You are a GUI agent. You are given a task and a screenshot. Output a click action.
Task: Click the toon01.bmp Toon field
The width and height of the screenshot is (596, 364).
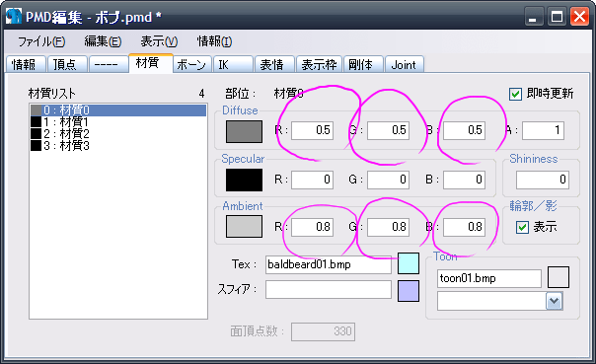pos(489,278)
